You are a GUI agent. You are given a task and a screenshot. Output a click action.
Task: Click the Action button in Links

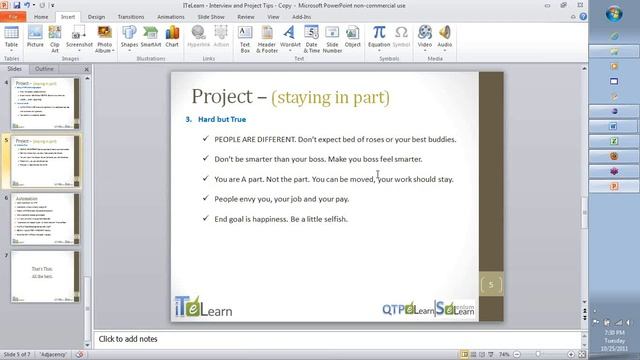point(221,36)
